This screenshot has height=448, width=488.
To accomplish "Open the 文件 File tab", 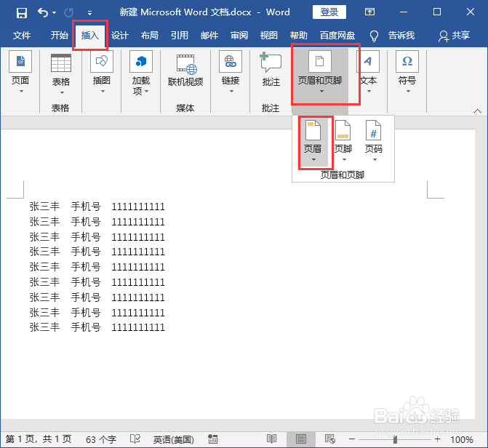I will [22, 35].
